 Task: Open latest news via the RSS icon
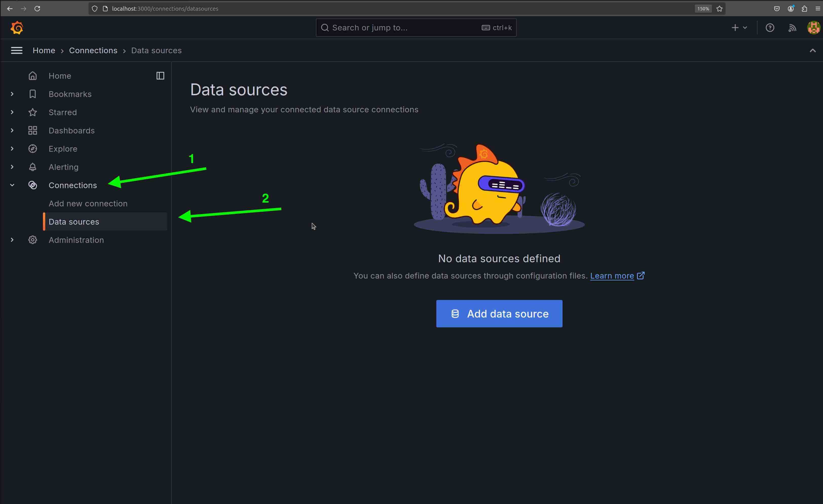(x=792, y=28)
